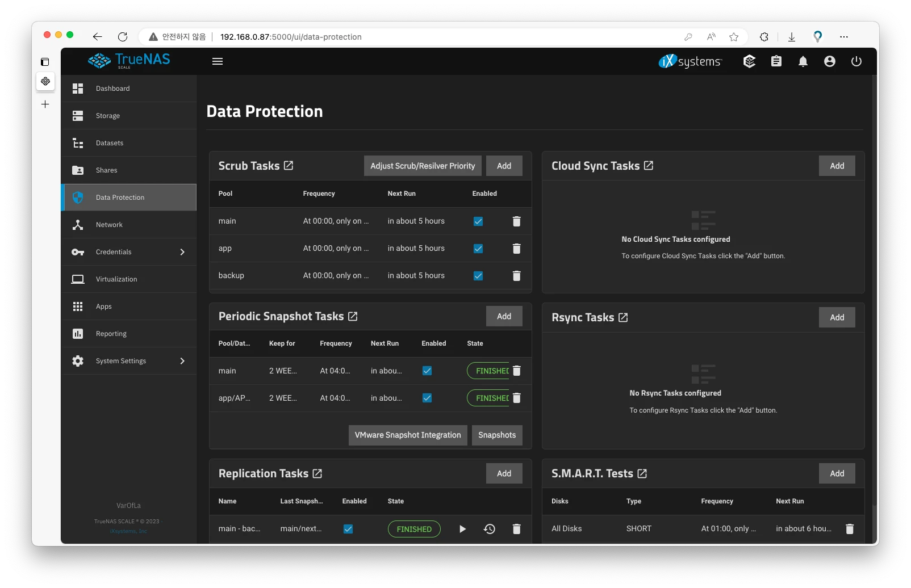Viewport: 911px width, 588px height.
Task: Open Scrub Tasks in new view
Action: click(289, 166)
